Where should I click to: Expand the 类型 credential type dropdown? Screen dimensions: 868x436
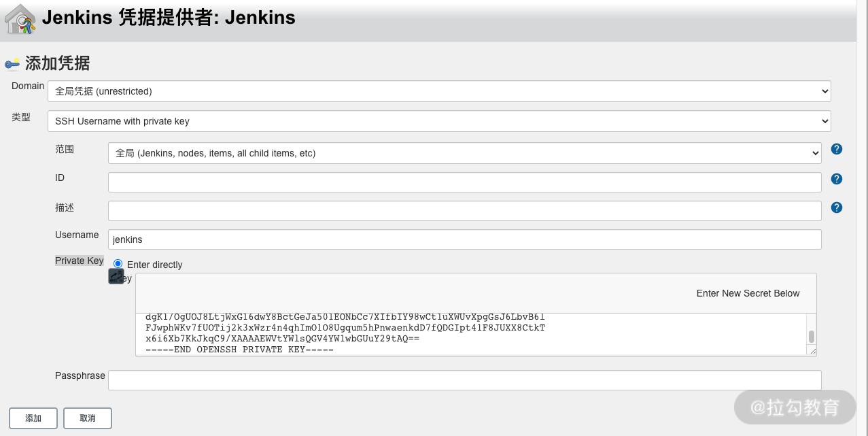(439, 121)
